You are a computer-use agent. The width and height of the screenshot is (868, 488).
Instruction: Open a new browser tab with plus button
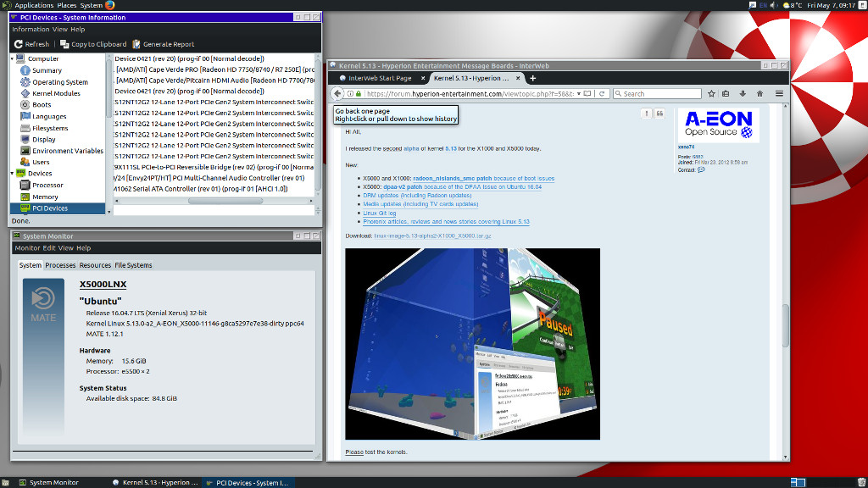pyautogui.click(x=532, y=78)
